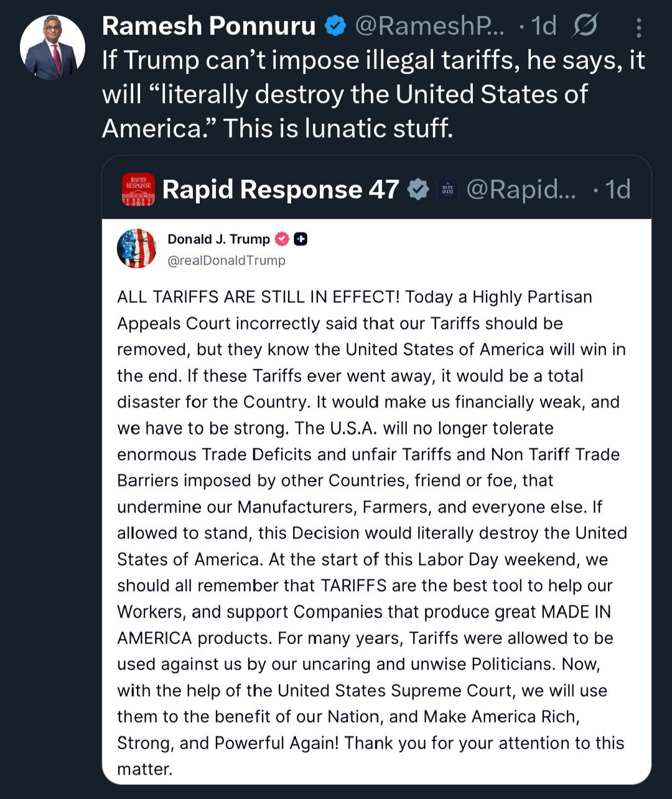Click Rapid Response 47's gray verified badge
This screenshot has width=672, height=799.
tap(418, 189)
